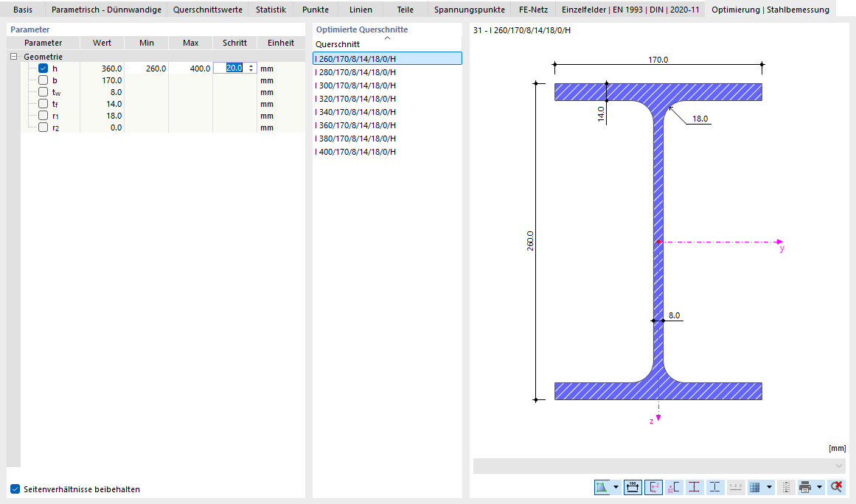Select section I 260/170/8/14/18/0/H

coord(387,58)
